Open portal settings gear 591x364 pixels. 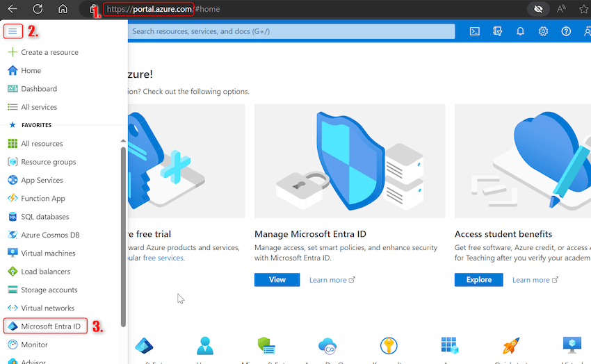coord(543,31)
